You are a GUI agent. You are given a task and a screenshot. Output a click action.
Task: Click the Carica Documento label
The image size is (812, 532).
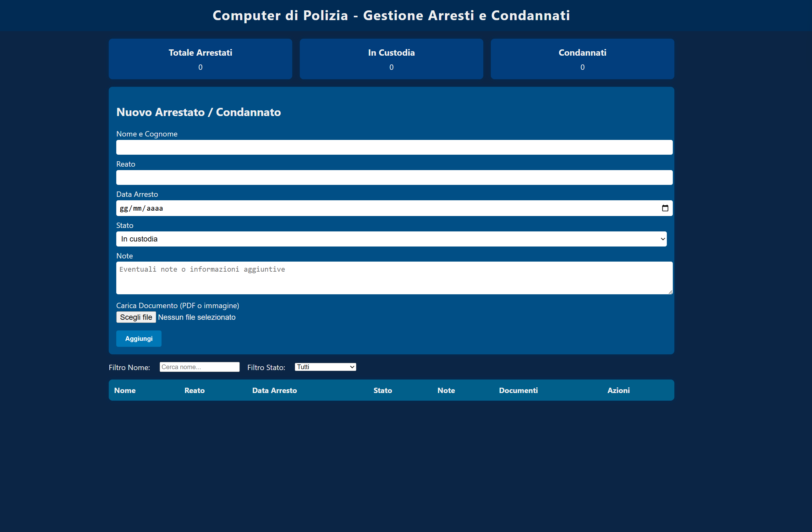178,306
